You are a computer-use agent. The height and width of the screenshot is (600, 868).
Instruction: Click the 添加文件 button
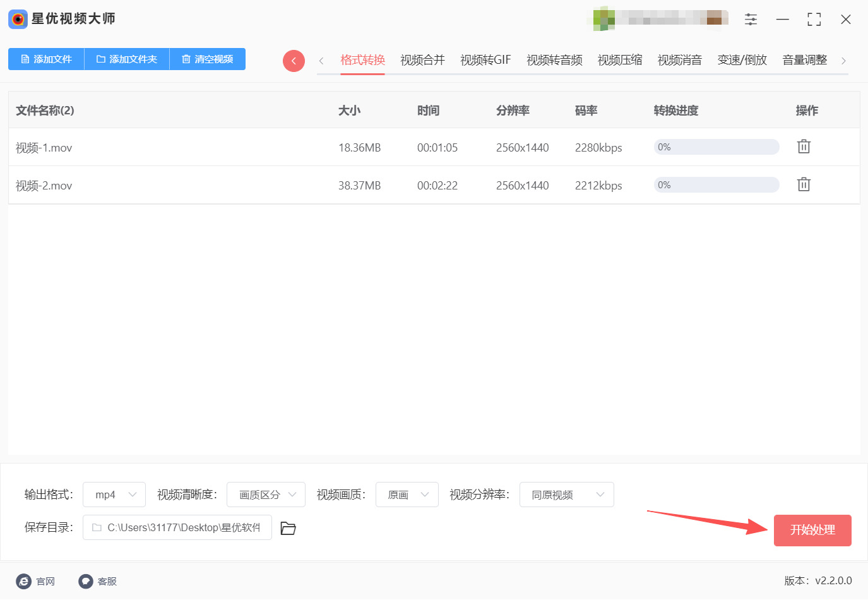[x=46, y=59]
